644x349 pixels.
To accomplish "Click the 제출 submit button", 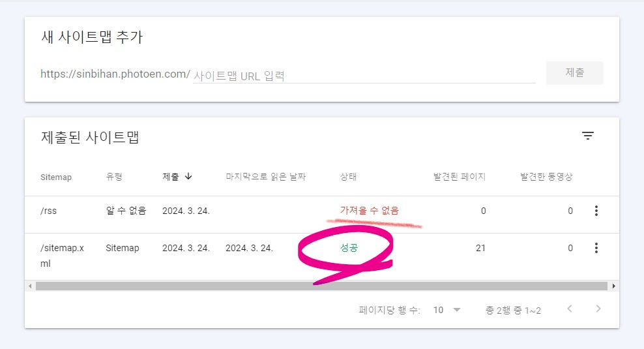I will coord(575,73).
